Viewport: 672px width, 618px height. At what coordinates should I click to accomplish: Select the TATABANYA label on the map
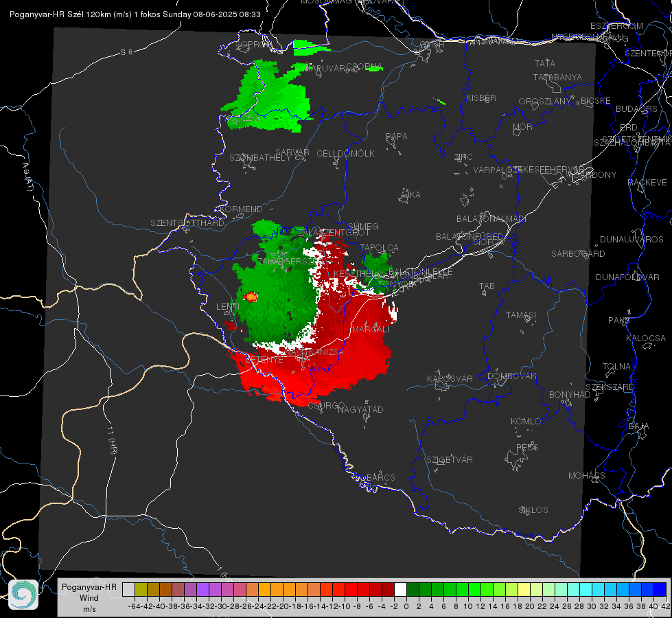557,77
